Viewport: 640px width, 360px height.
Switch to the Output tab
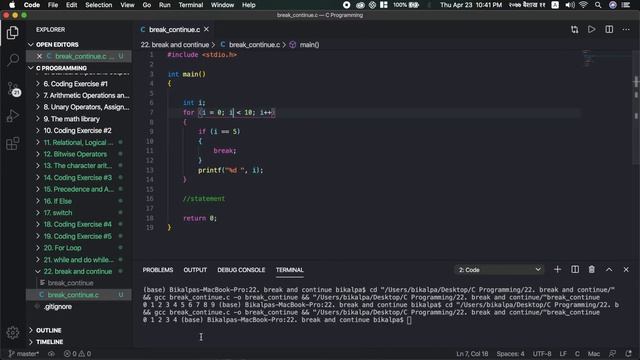tap(195, 270)
